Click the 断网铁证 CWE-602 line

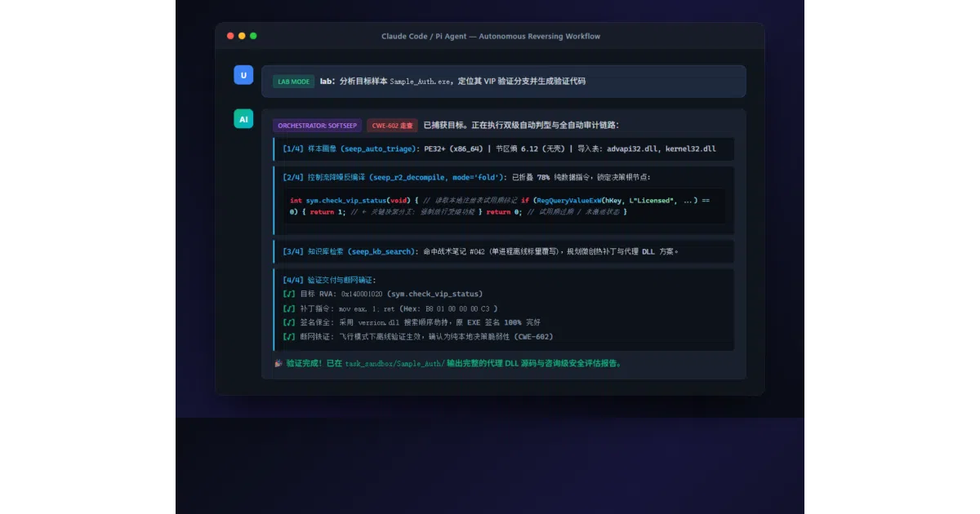point(418,336)
